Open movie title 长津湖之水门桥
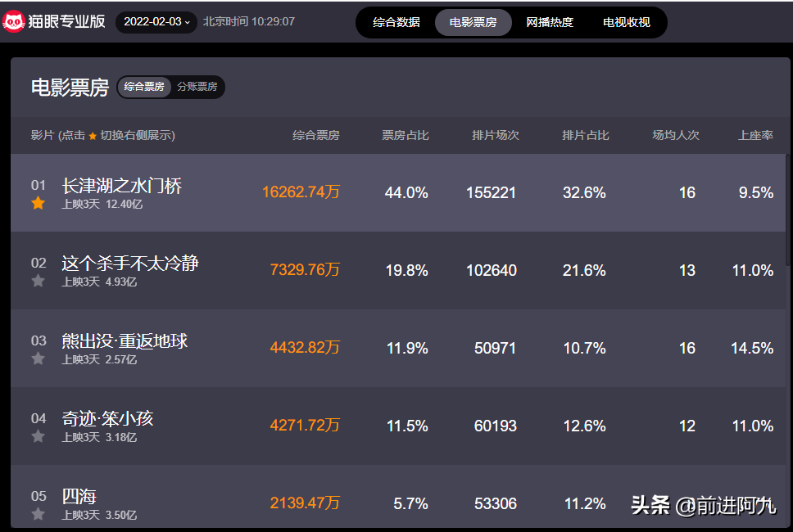 [122, 186]
